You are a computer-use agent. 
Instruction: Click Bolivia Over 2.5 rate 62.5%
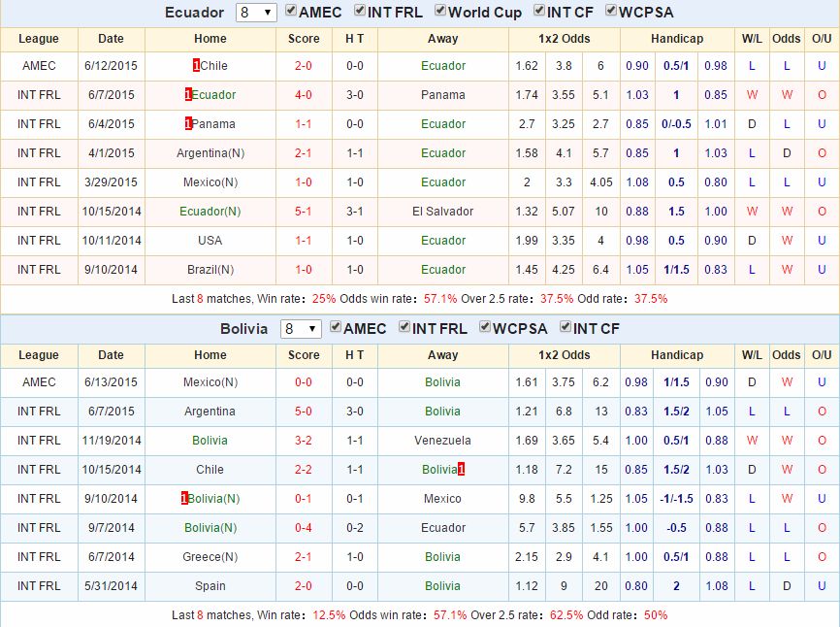pos(566,615)
